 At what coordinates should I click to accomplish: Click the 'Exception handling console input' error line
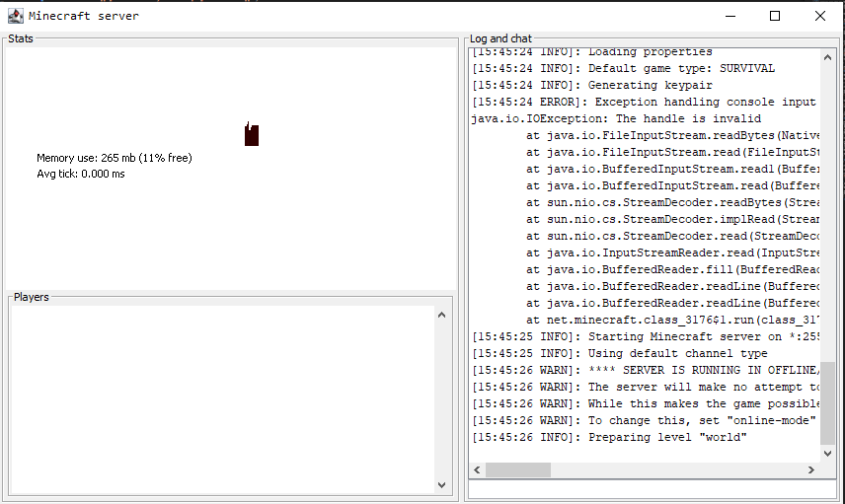point(644,102)
